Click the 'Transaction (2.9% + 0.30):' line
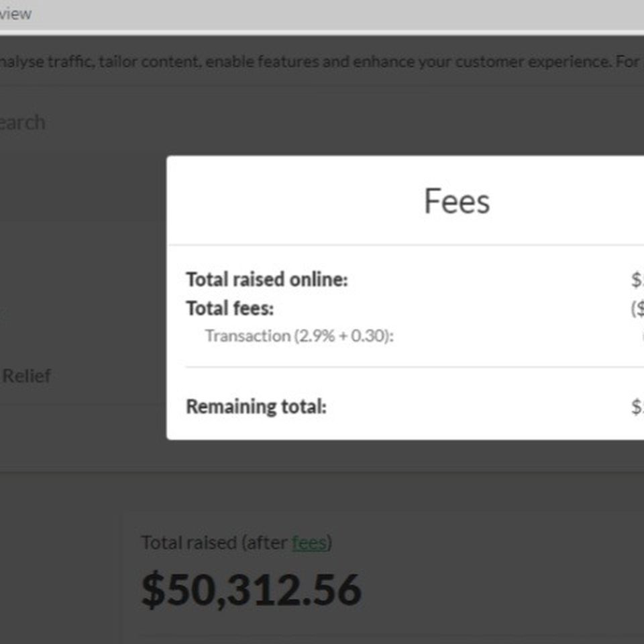 pyautogui.click(x=299, y=336)
